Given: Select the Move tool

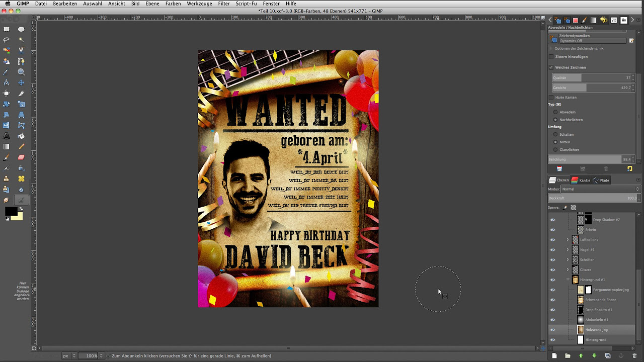Looking at the screenshot, I should pos(21,82).
